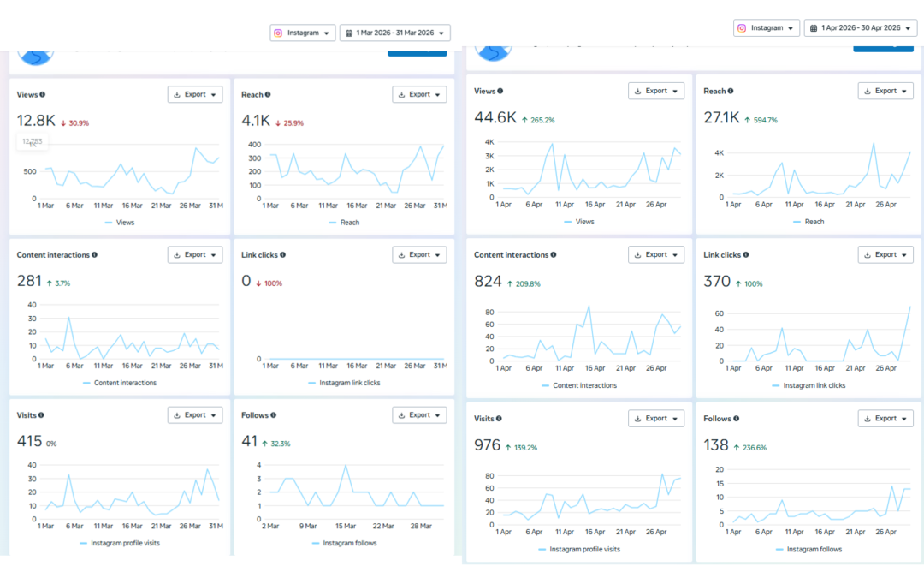924x578 pixels.
Task: Click Content interactions info icon in April report
Action: pyautogui.click(x=554, y=255)
